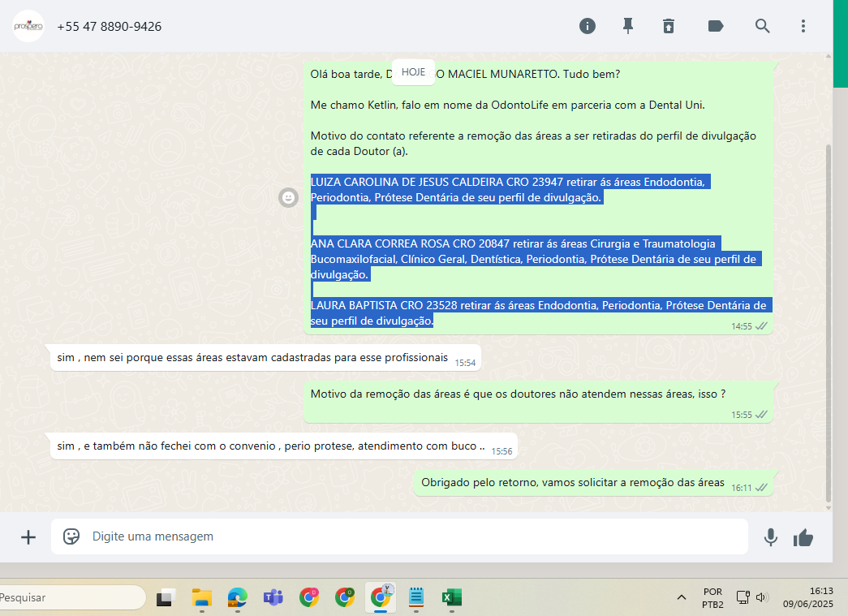Open the clock and date 09/06/2025
The image size is (848, 616).
pos(808,597)
